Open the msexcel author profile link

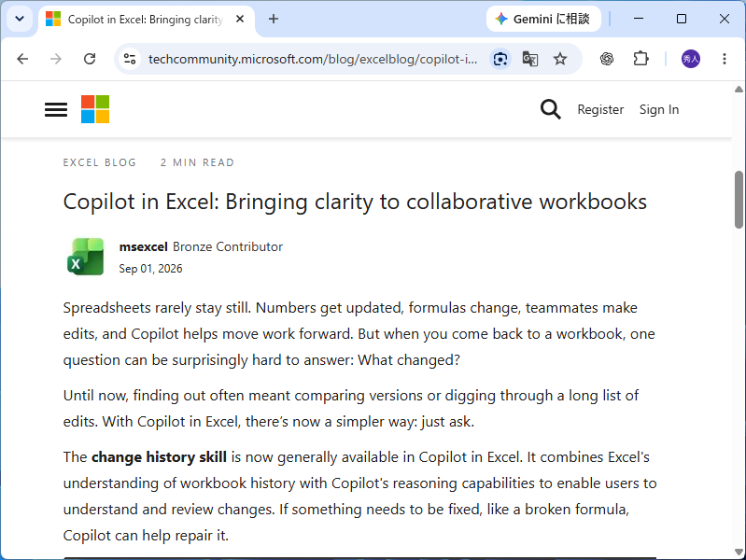click(x=143, y=246)
